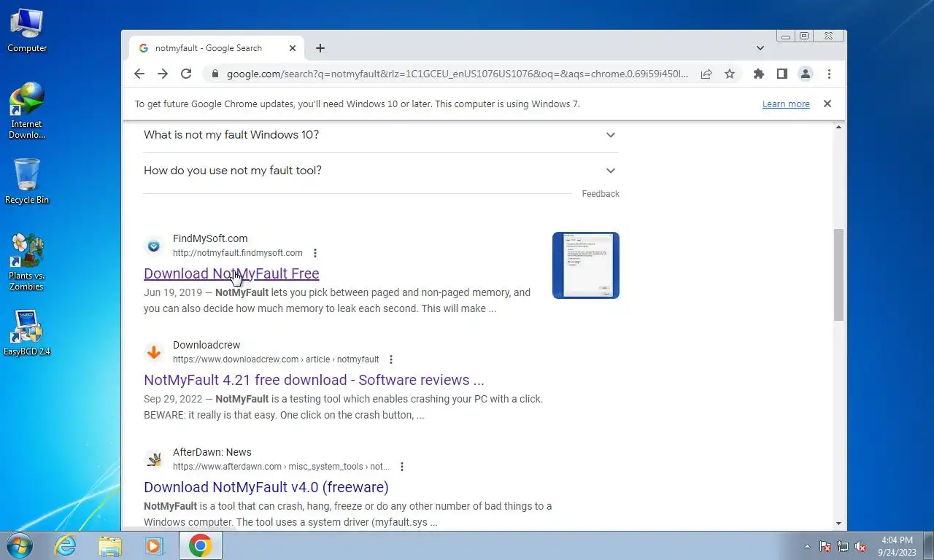
Task: Show hidden system tray icons
Action: (x=807, y=546)
